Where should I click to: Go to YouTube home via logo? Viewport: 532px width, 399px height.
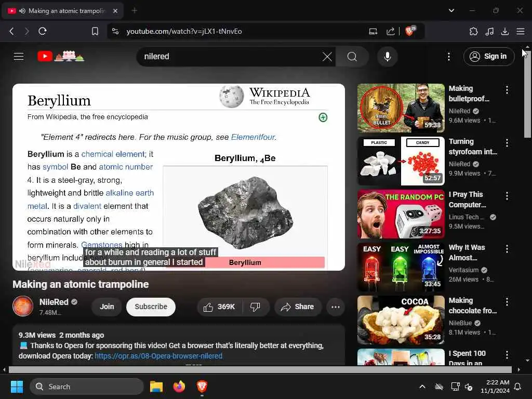pos(61,56)
